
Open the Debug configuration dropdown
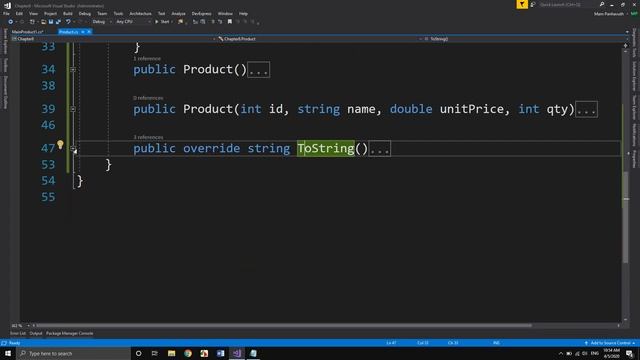(x=102, y=22)
